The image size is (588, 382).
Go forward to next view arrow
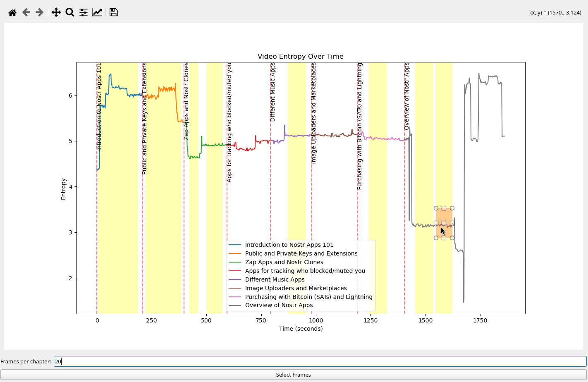40,12
